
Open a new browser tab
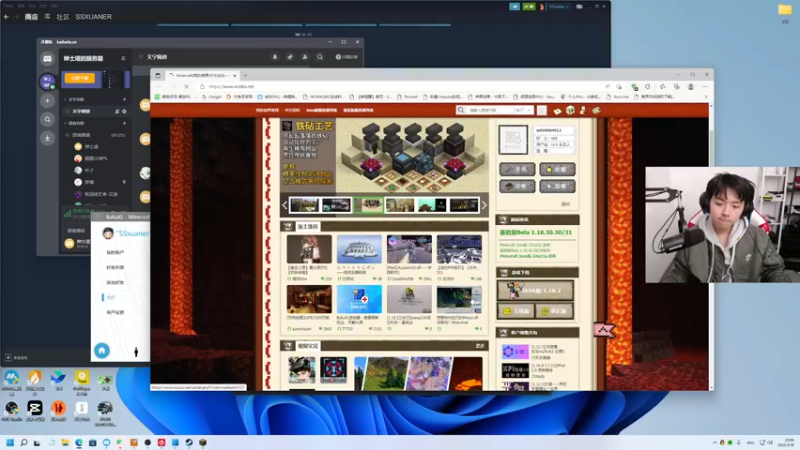pos(245,75)
